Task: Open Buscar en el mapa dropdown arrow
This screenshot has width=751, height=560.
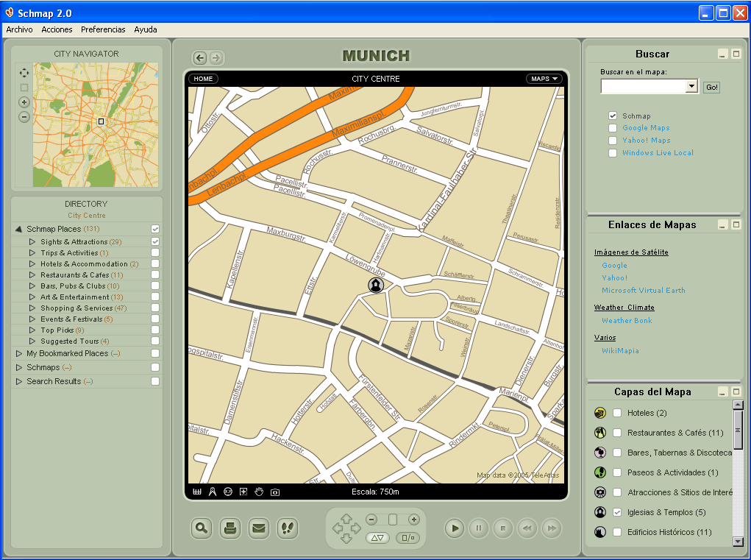Action: [x=691, y=86]
